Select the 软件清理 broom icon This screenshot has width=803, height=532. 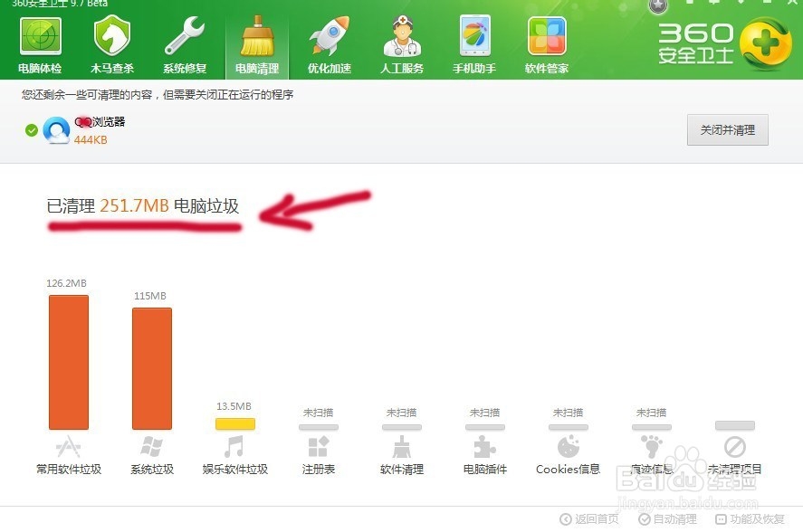click(402, 446)
